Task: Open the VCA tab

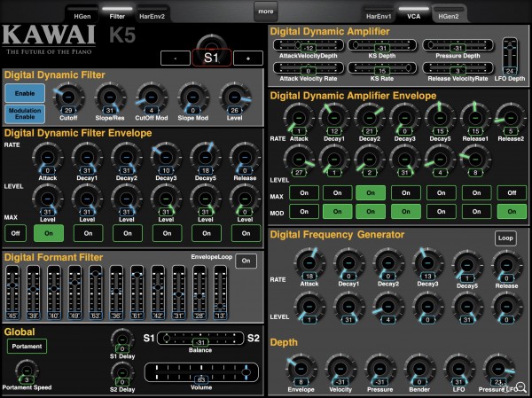Action: 413,14
